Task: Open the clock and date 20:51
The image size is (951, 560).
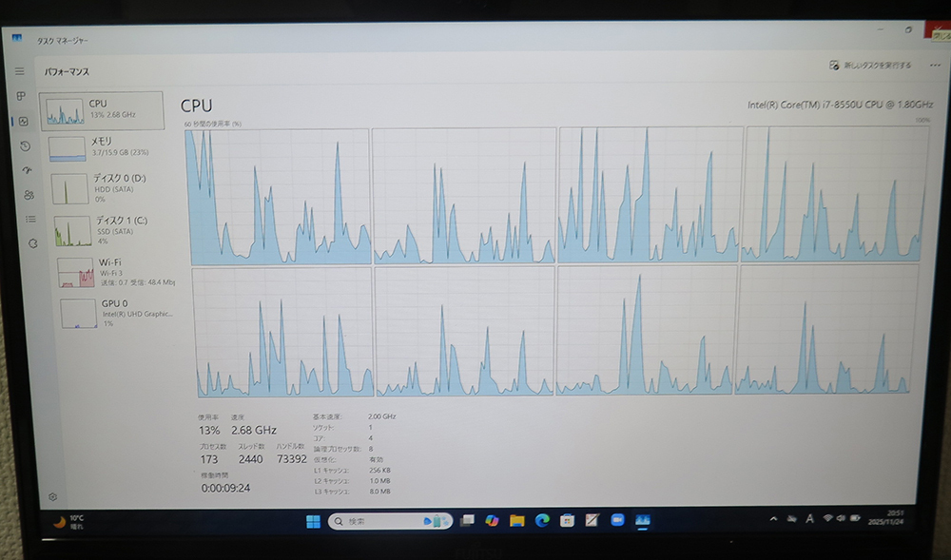Action: 886,517
